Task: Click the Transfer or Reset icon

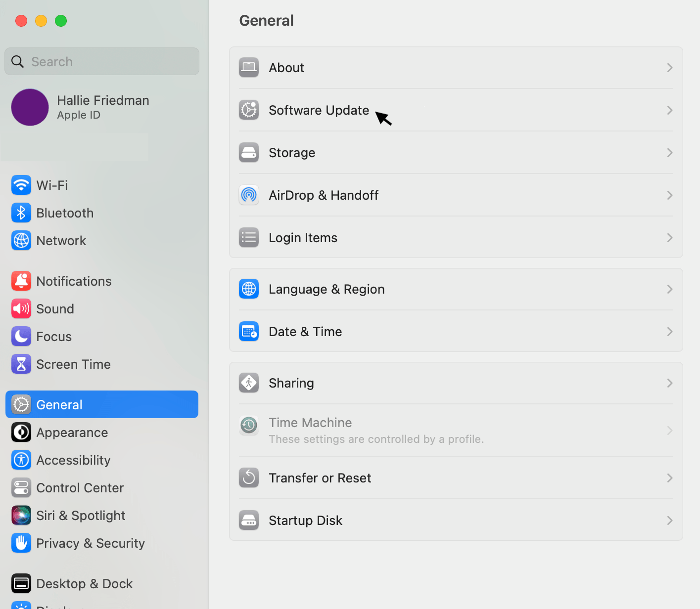Action: pos(249,478)
